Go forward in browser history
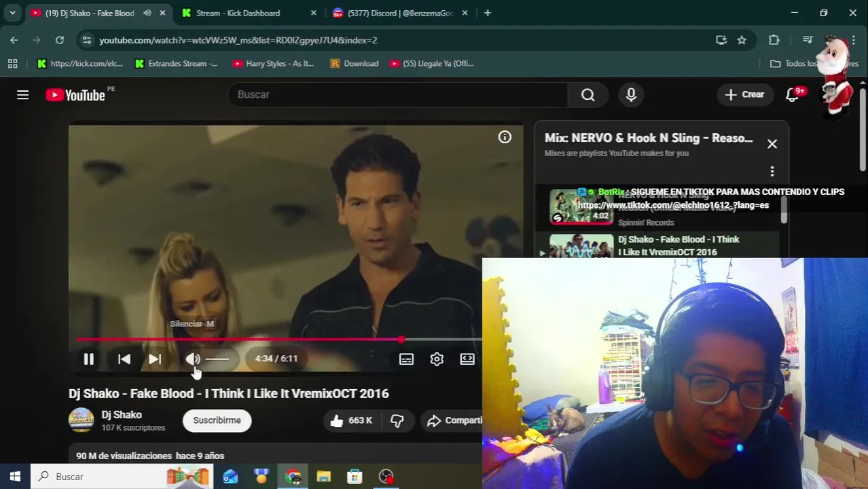868x489 pixels. [x=37, y=40]
